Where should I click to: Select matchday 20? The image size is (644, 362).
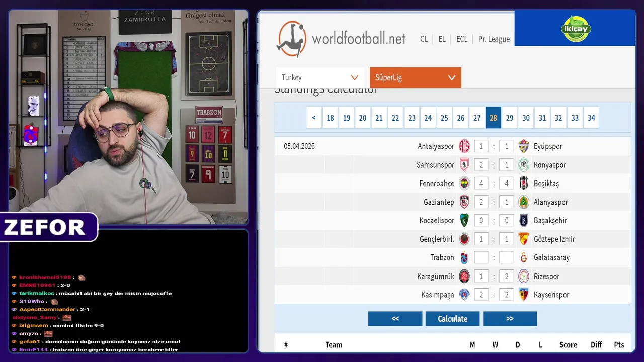click(x=363, y=118)
